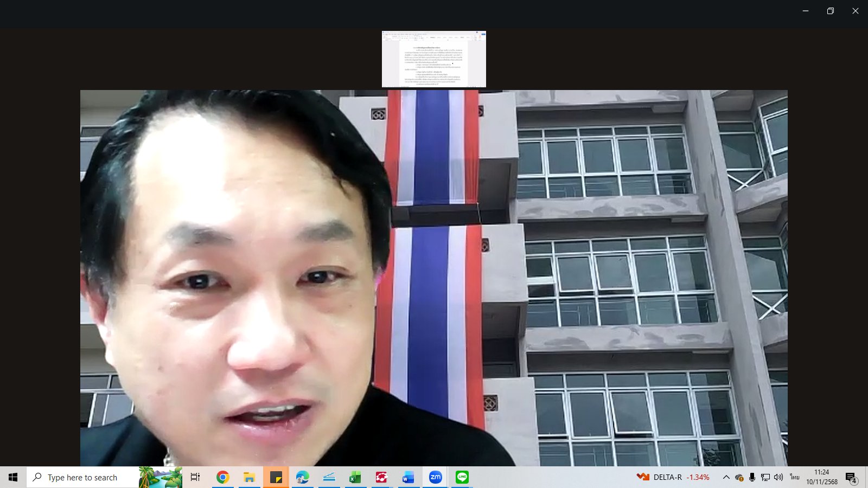Open the scanner app taskbar icon

click(x=329, y=477)
